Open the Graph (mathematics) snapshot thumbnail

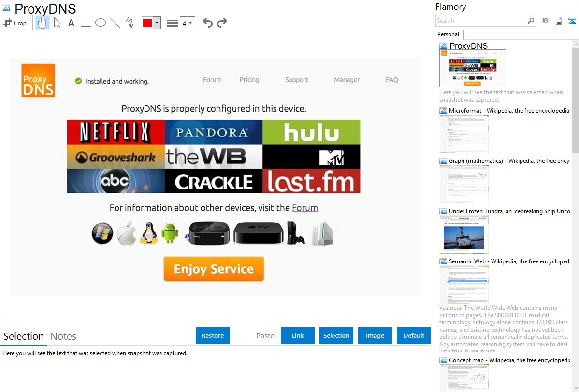click(x=464, y=184)
